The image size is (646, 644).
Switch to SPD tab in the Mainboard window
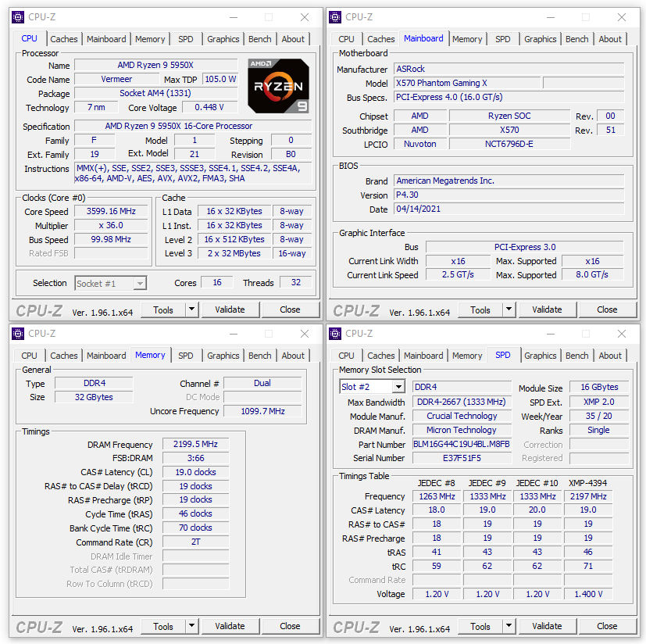502,39
